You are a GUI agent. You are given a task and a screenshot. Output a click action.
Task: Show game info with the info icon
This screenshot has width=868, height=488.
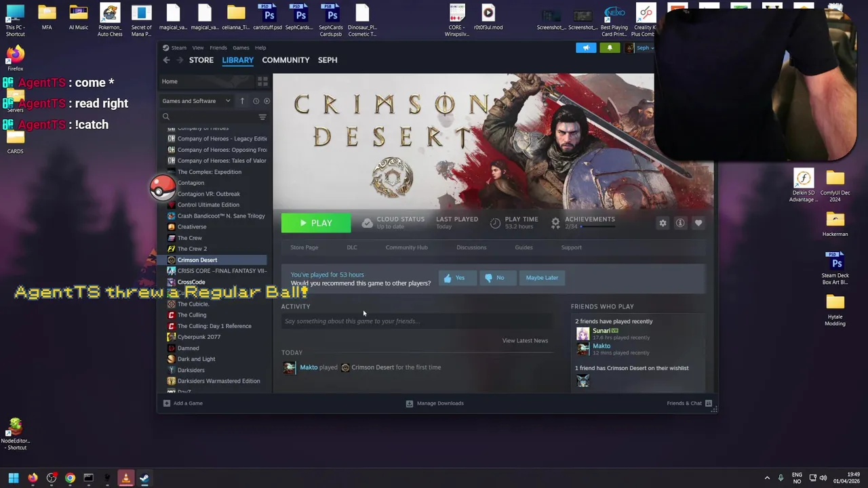point(680,223)
